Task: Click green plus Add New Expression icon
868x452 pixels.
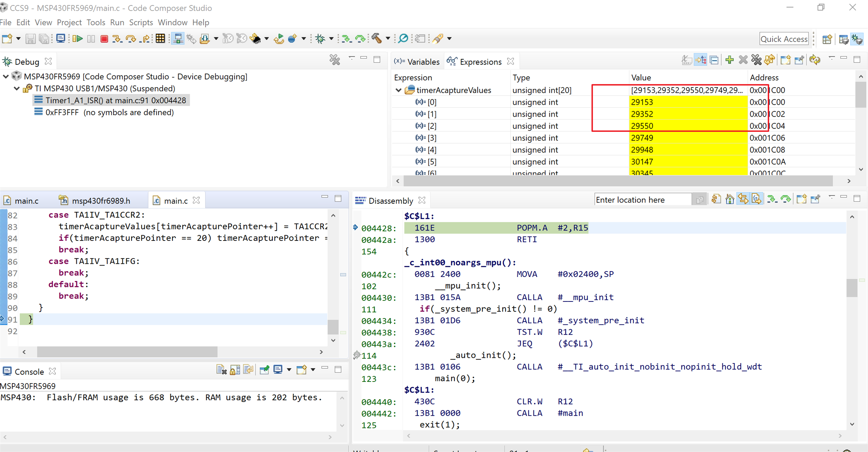Action: 729,60
